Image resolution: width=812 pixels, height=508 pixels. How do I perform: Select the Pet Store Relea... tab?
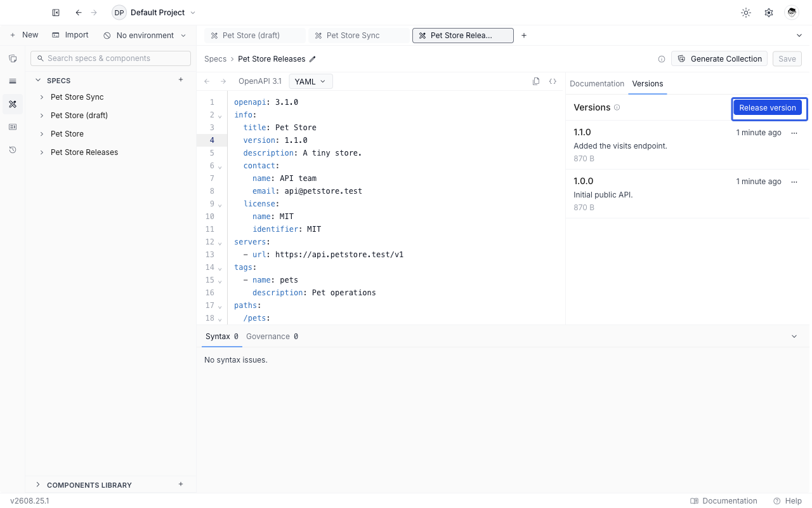pos(463,36)
